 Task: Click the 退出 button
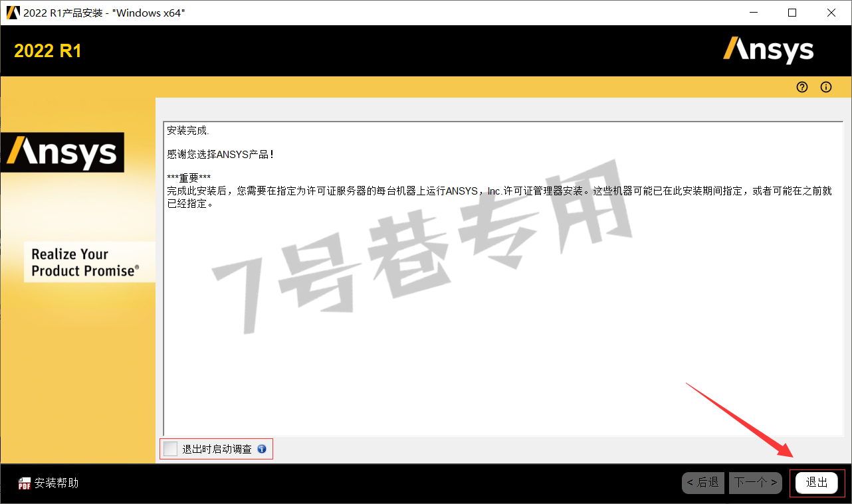coord(817,483)
